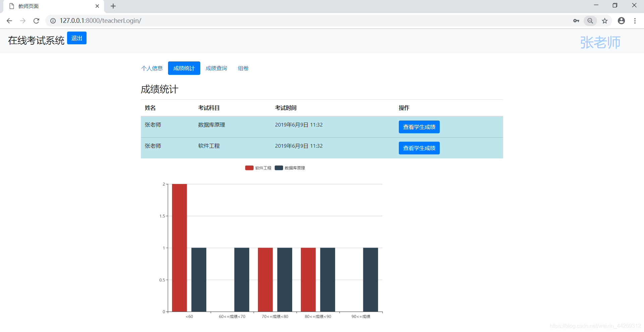Click the 退出 logout button
The image size is (644, 332).
[x=77, y=38]
